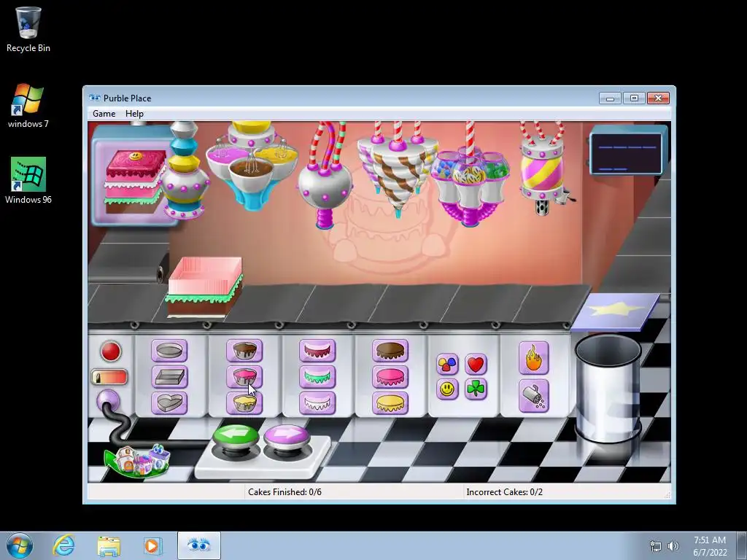The height and width of the screenshot is (560, 747).
Task: Apply the chocolate brown top frosting
Action: click(390, 351)
